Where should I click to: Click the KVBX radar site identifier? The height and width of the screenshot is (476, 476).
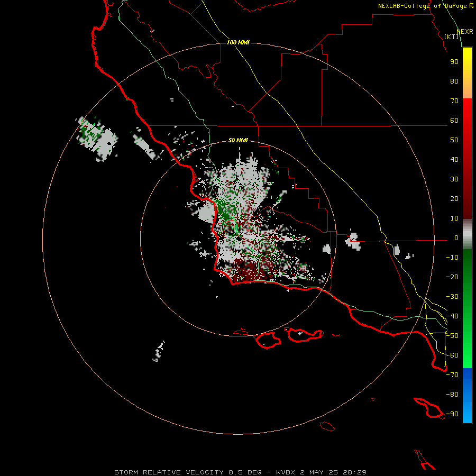(286, 472)
